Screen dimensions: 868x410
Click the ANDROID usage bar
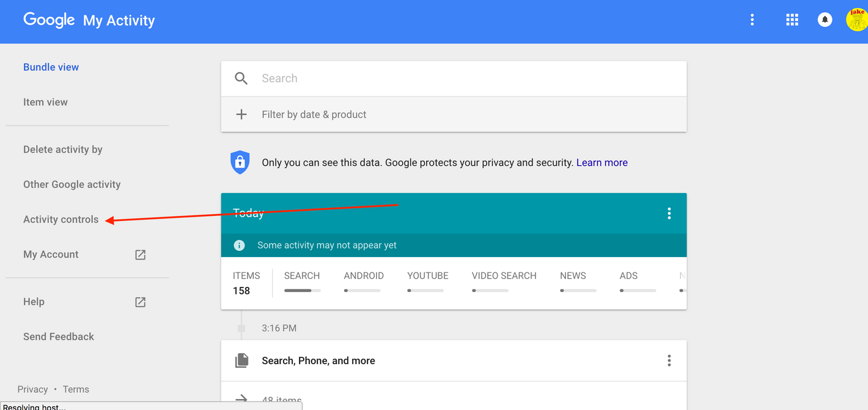click(x=362, y=291)
